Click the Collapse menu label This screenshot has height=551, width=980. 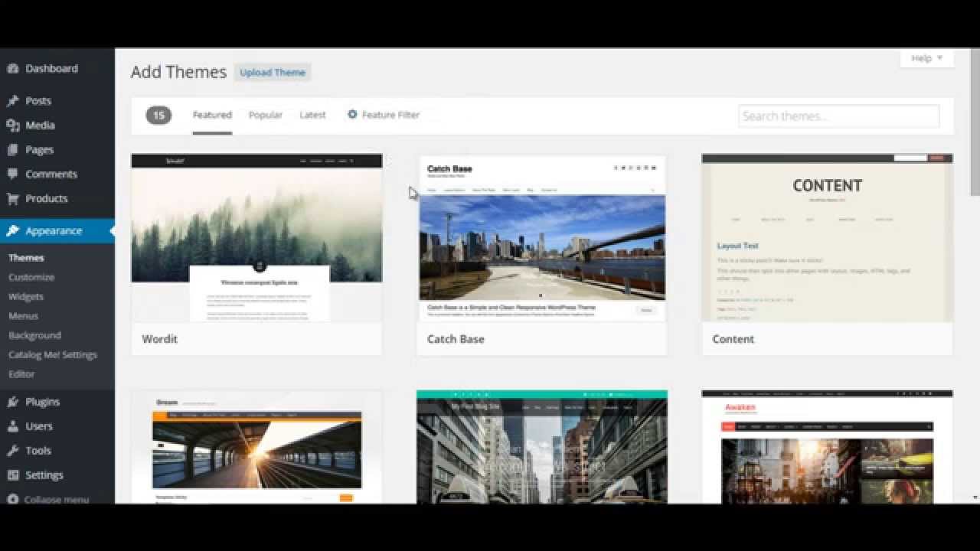[57, 499]
